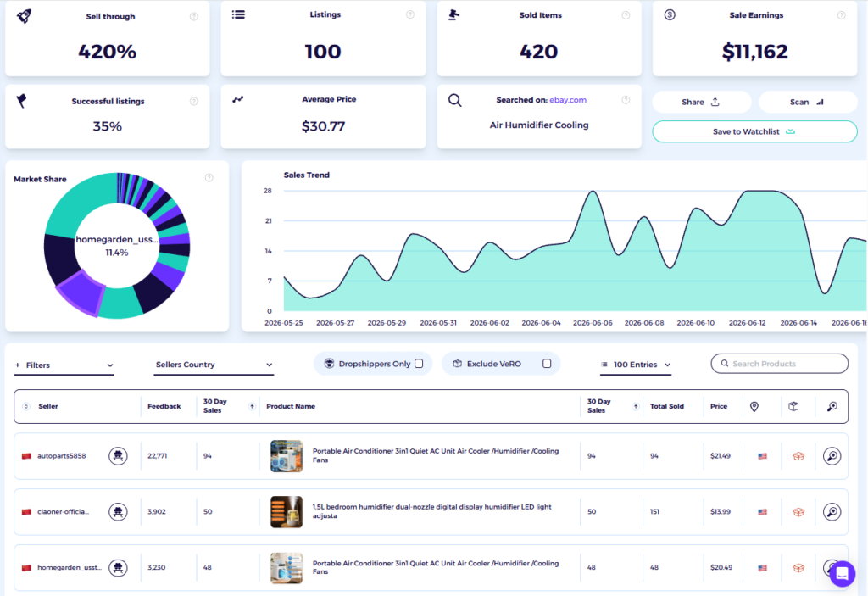Click the Total Sold column header
Screen dimensions: 868x596
667,407
